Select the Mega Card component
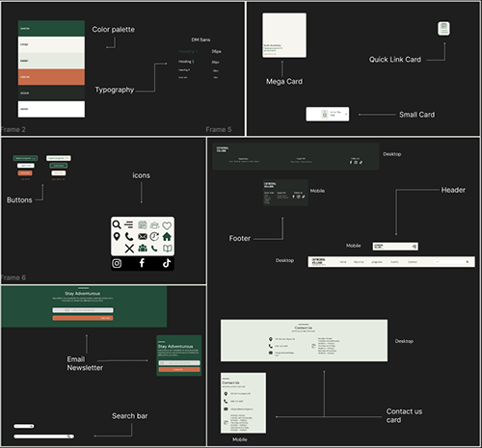482x448 pixels. click(x=284, y=36)
